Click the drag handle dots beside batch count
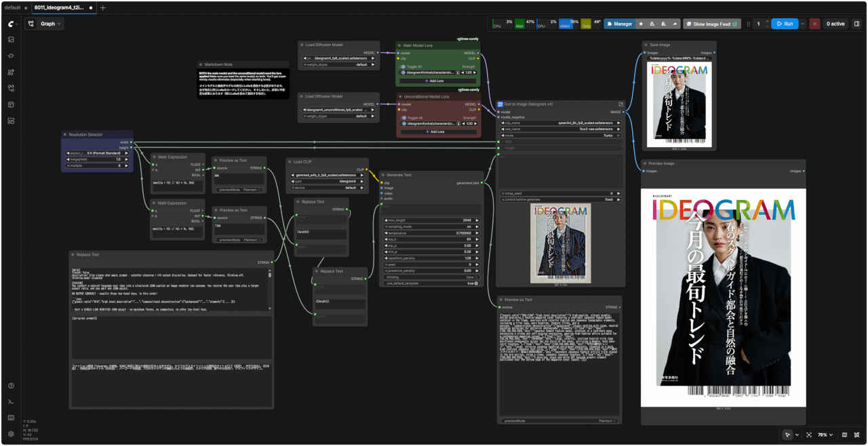Image resolution: width=868 pixels, height=446 pixels. [749, 24]
